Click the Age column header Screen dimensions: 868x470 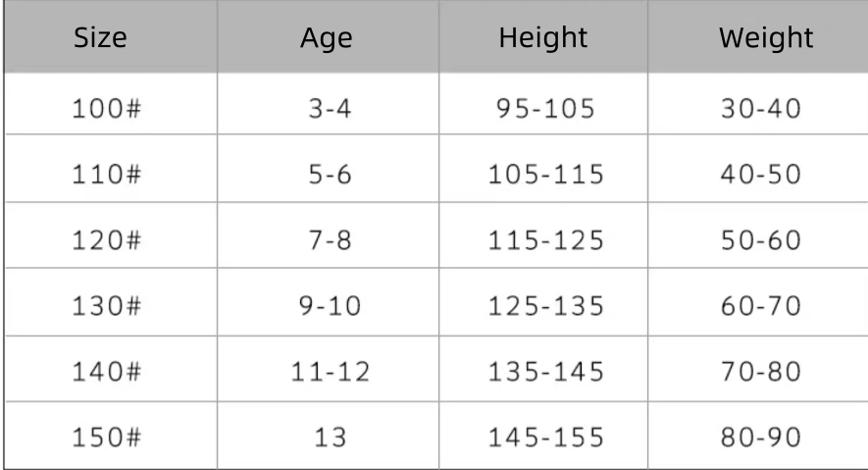327,38
